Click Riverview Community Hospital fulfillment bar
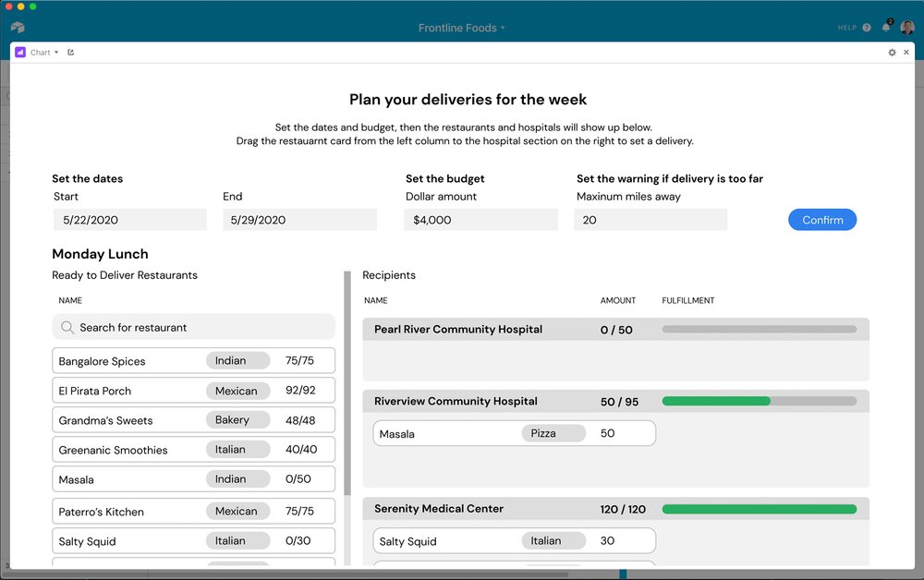The image size is (924, 580). pos(759,401)
